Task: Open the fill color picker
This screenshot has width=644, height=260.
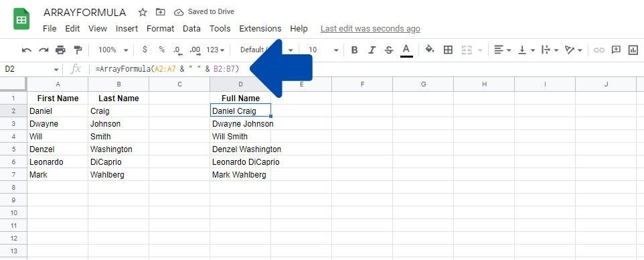Action: pos(430,50)
